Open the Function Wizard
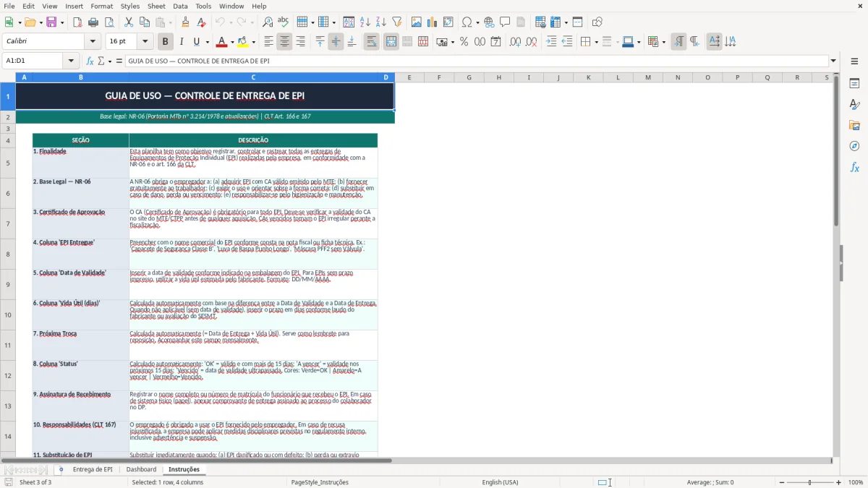Image resolution: width=868 pixels, height=488 pixels. click(90, 61)
